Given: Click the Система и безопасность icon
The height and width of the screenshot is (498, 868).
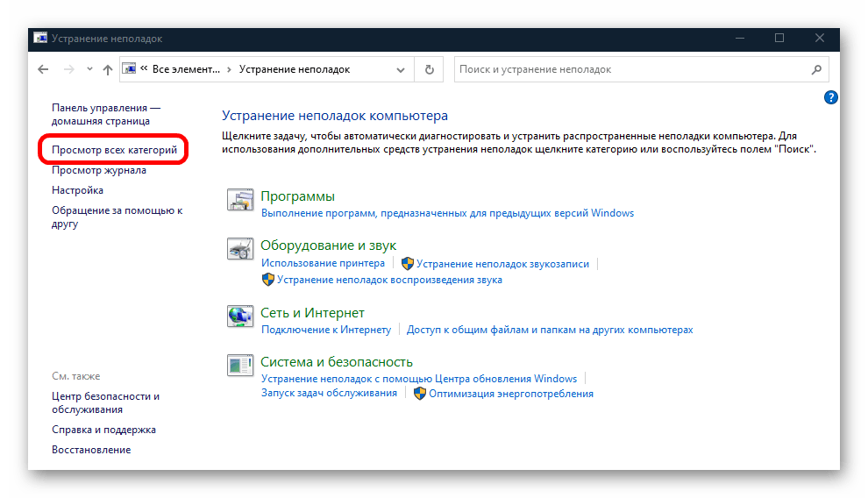Looking at the screenshot, I should point(240,366).
